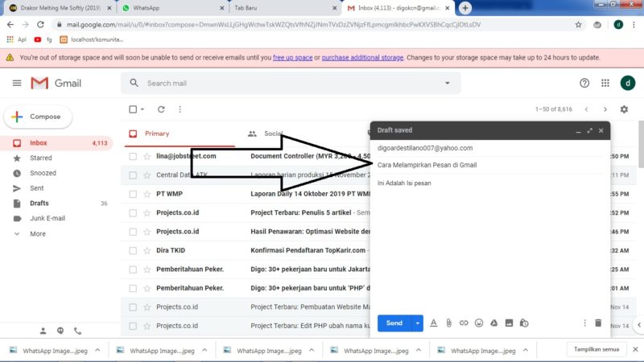This screenshot has height=362, width=644.
Task: Go to the older messages page
Action: pyautogui.click(x=605, y=109)
